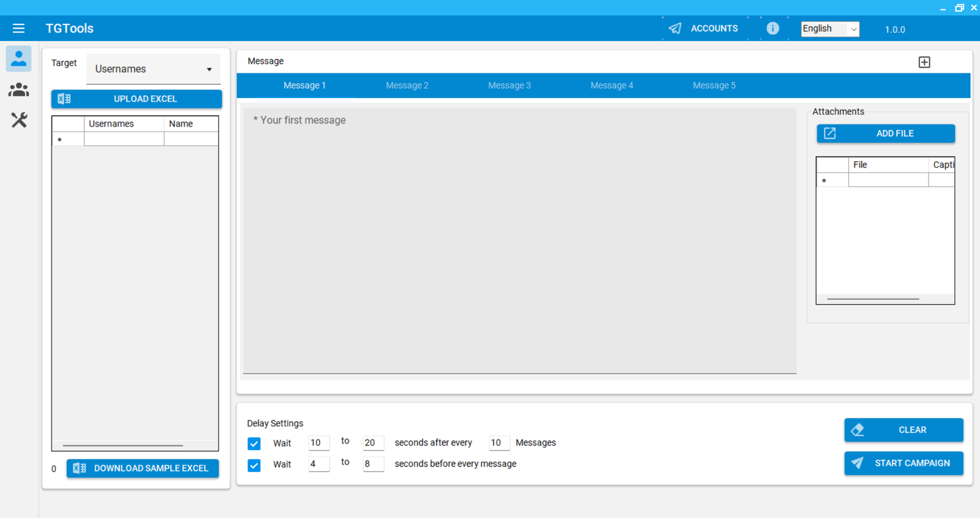Click DOWNLOAD SAMPLE EXCEL button
The height and width of the screenshot is (518, 980).
(x=143, y=468)
